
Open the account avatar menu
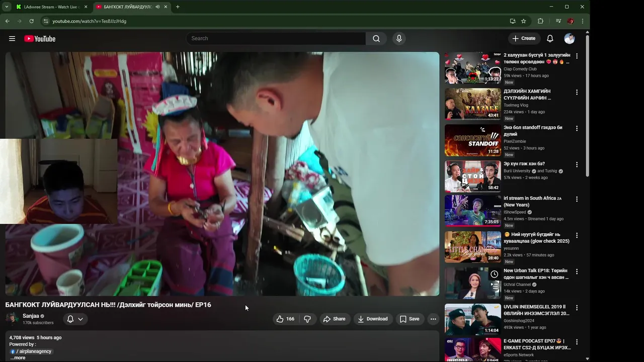pyautogui.click(x=570, y=39)
